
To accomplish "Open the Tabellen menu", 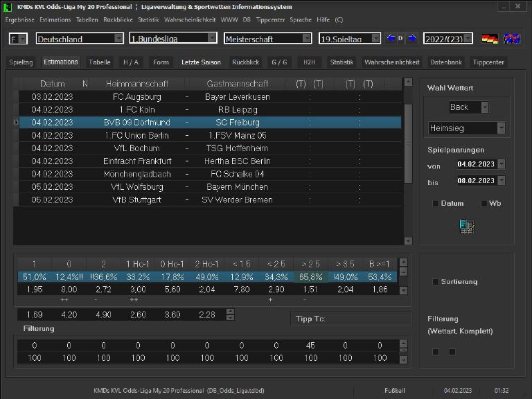I will 87,19.
